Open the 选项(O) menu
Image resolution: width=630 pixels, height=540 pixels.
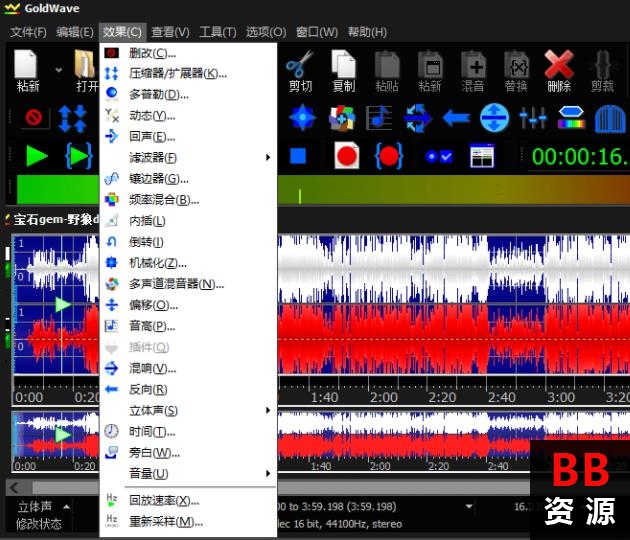[266, 32]
